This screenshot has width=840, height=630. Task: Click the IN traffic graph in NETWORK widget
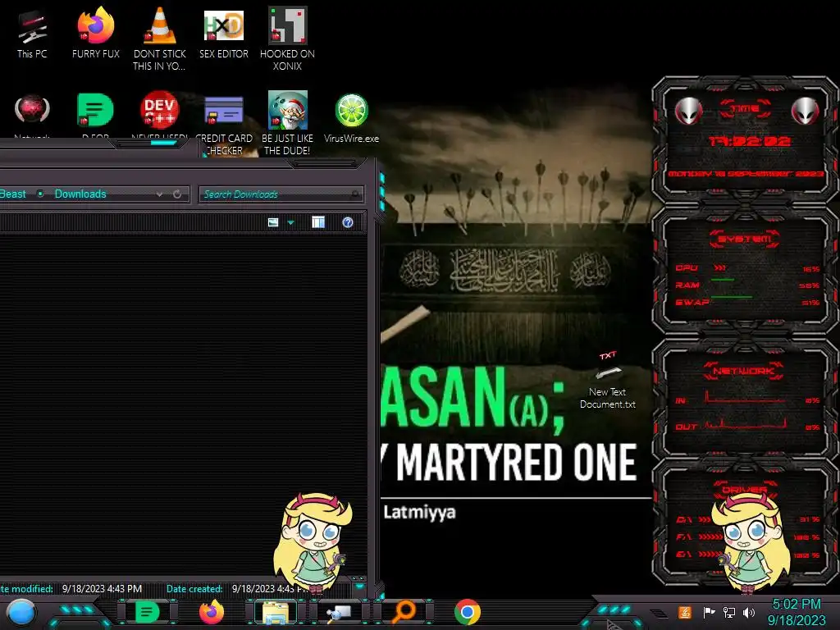tap(745, 398)
